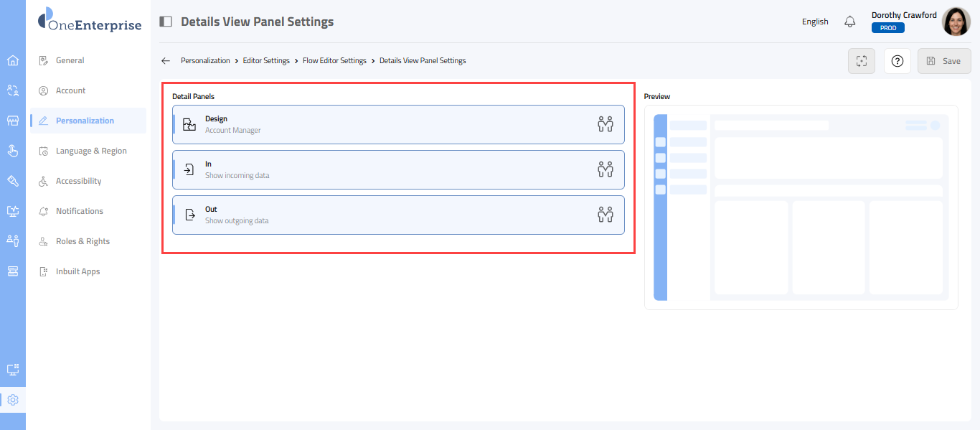Open Accessibility settings section

[78, 181]
